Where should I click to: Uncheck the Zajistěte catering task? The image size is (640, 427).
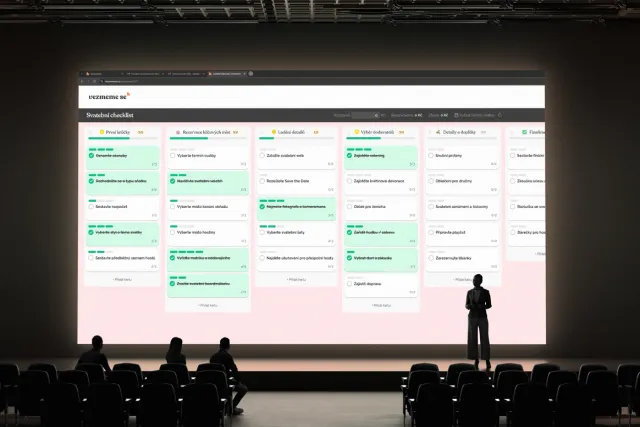(x=349, y=155)
